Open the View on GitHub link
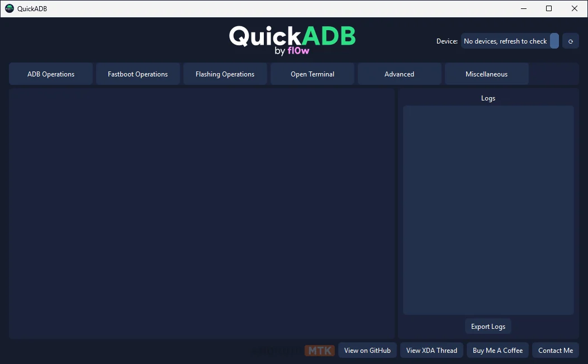This screenshot has width=588, height=364. [x=367, y=351]
